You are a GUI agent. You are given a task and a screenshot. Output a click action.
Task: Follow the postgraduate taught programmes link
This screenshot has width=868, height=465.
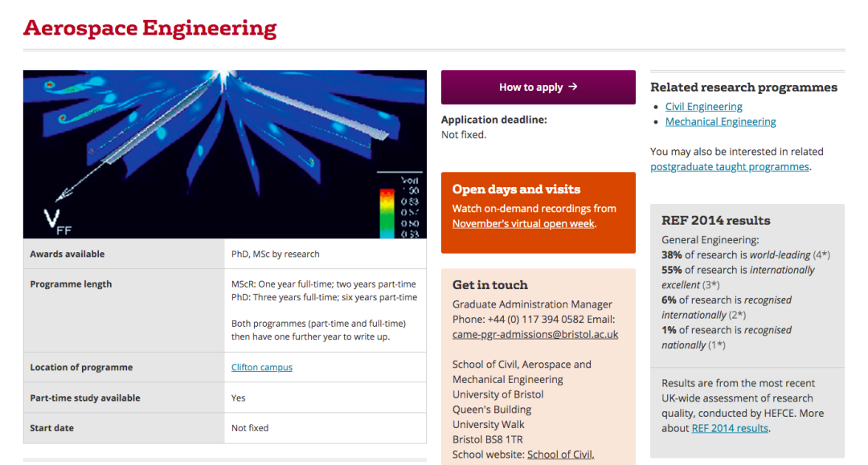(730, 167)
